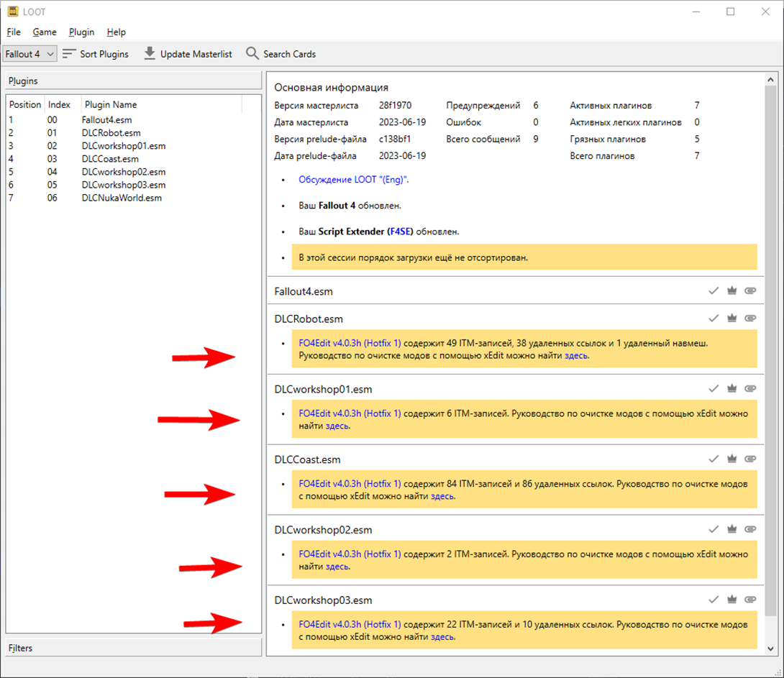Select DLCNukaWorld.esm in the plugin list
The width and height of the screenshot is (784, 678).
(x=122, y=198)
